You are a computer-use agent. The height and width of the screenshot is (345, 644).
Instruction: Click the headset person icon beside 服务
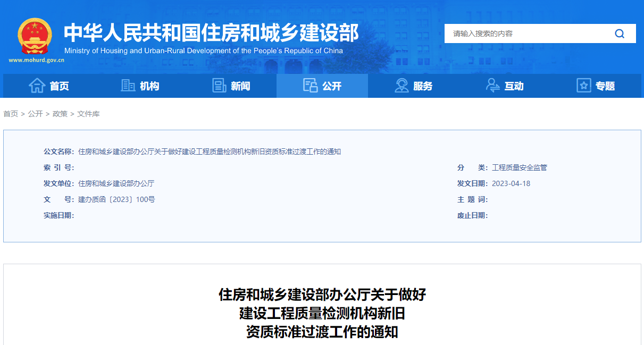(402, 86)
